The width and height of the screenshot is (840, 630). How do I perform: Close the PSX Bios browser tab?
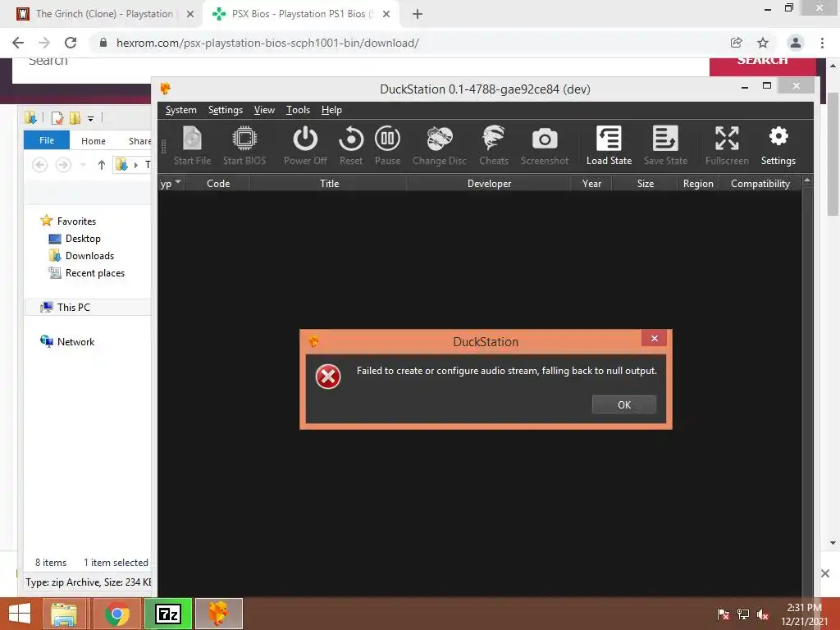386,14
